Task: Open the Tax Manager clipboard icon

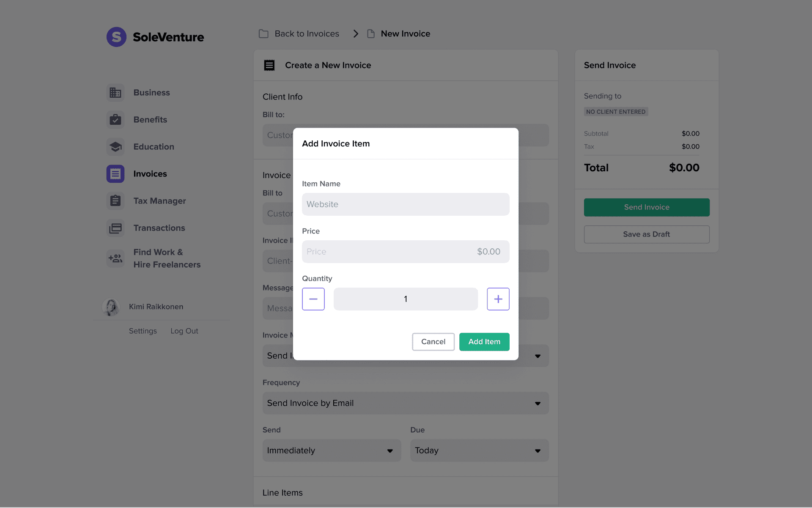Action: click(x=115, y=201)
